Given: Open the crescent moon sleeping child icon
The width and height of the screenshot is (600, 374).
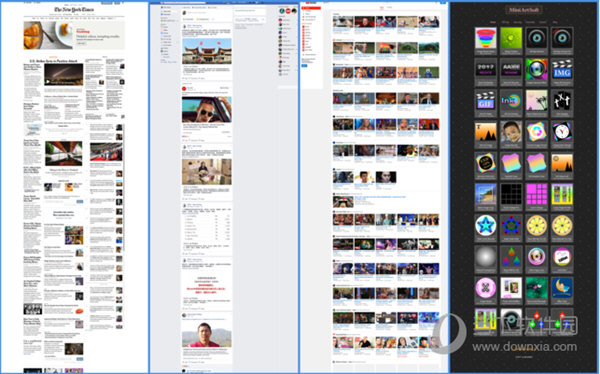Looking at the screenshot, I should [x=562, y=287].
